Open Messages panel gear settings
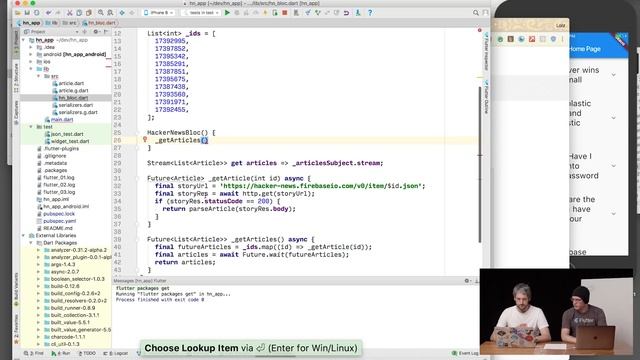The image size is (640, 360). click(x=467, y=281)
